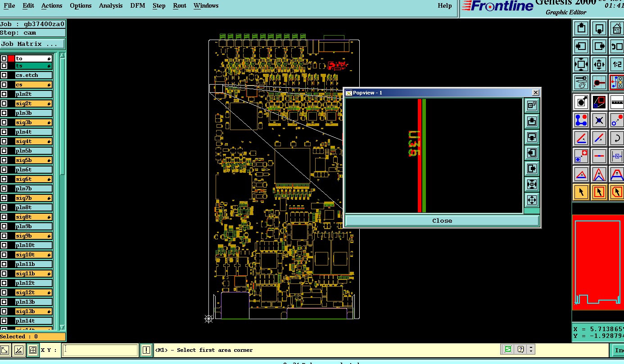Toggle display checkbox for layer cs.etch

4,75
